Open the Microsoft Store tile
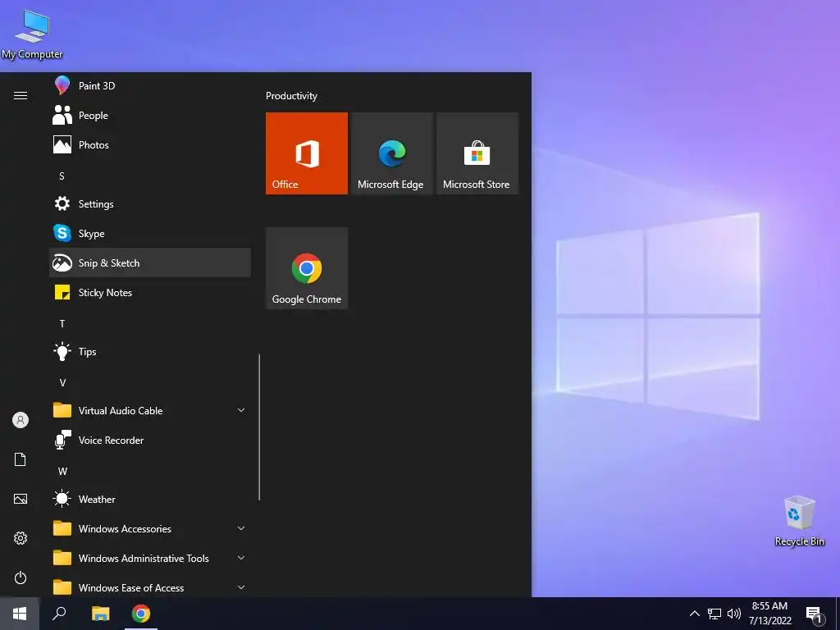The image size is (840, 630). tap(477, 153)
